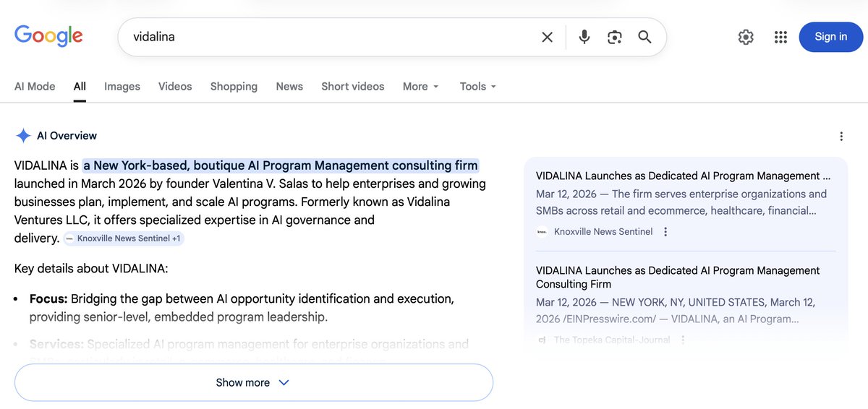Open Knoxville News Sentinel +1 citation chip
Image resolution: width=868 pixels, height=409 pixels.
click(123, 238)
